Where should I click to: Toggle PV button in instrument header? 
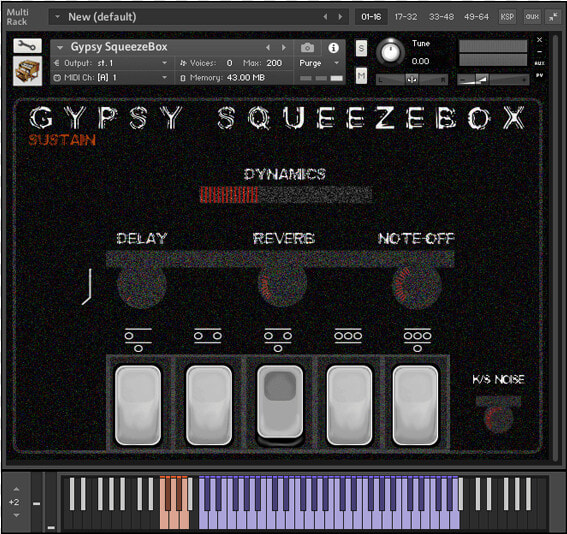[539, 75]
